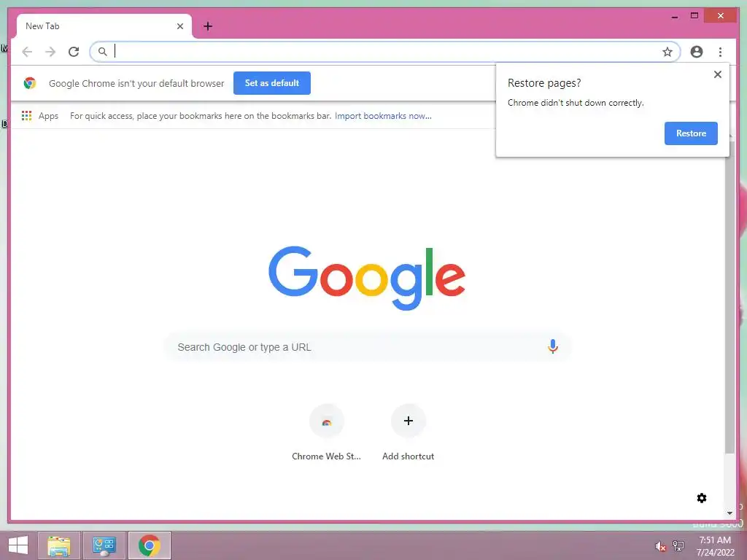Click the Google logo
Image resolution: width=747 pixels, height=560 pixels.
point(367,278)
